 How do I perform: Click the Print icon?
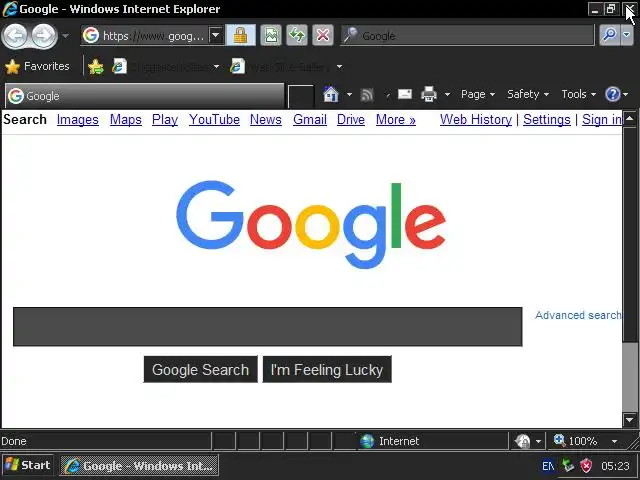pyautogui.click(x=429, y=94)
